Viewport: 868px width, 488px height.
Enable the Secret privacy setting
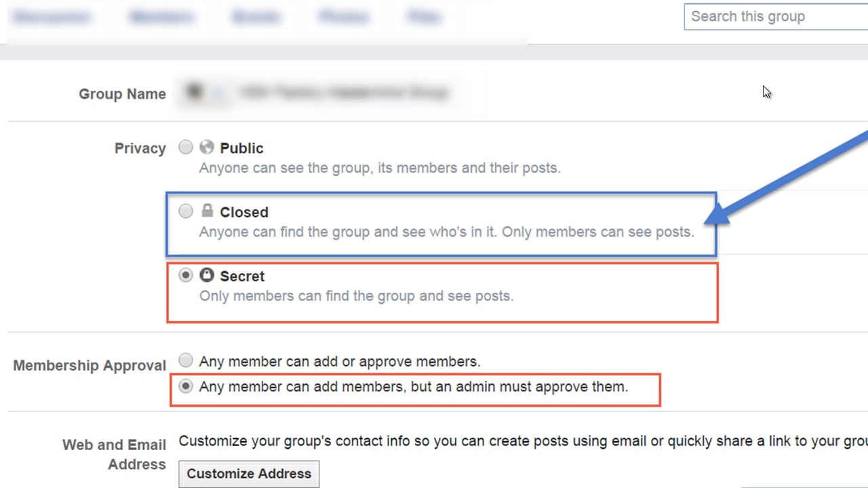click(x=185, y=275)
